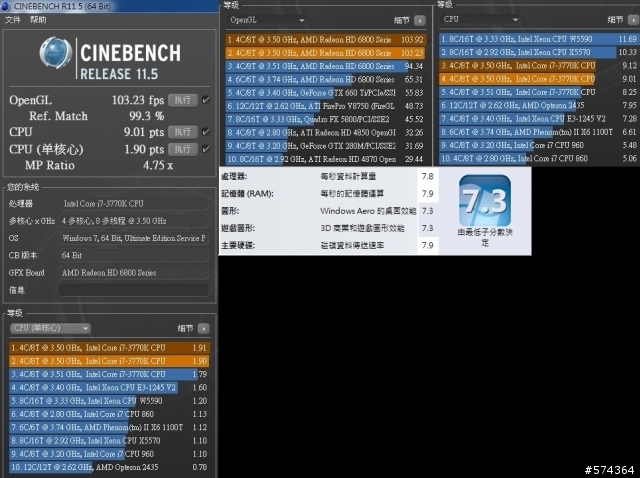Click the 處理器 subscore 7.8
The width and height of the screenshot is (640, 478).
pos(427,176)
